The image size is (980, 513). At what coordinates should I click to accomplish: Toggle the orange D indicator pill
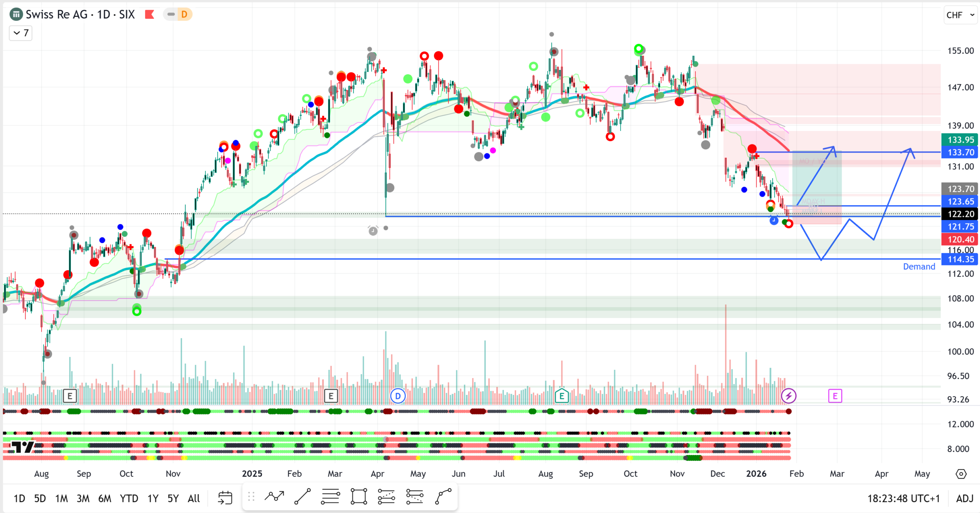pyautogui.click(x=184, y=15)
